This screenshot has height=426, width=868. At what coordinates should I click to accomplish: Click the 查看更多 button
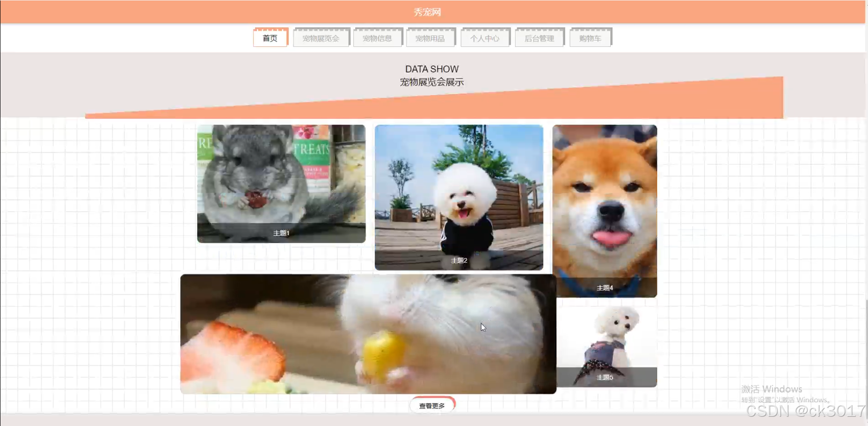point(432,406)
